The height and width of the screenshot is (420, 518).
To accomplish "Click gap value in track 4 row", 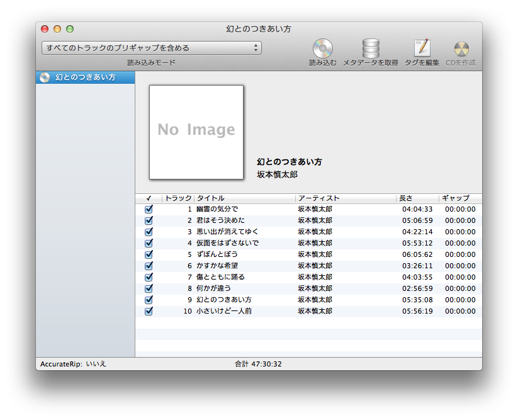I will 460,243.
